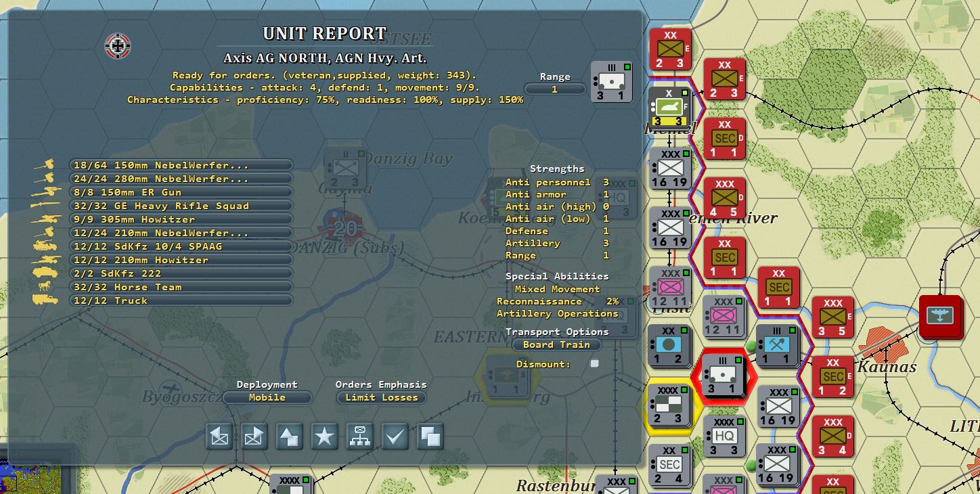Image resolution: width=980 pixels, height=494 pixels.
Task: Click the Artillery strength entry
Action: pos(557,243)
